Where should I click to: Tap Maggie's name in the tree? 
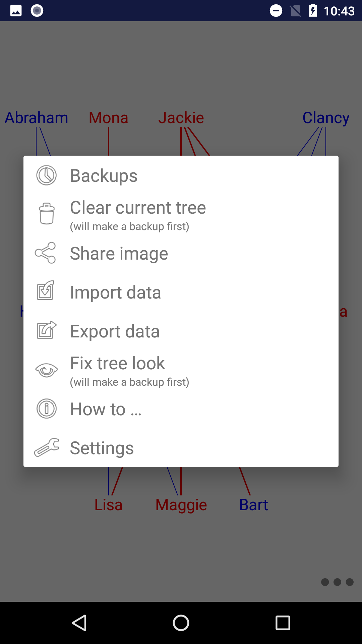181,505
